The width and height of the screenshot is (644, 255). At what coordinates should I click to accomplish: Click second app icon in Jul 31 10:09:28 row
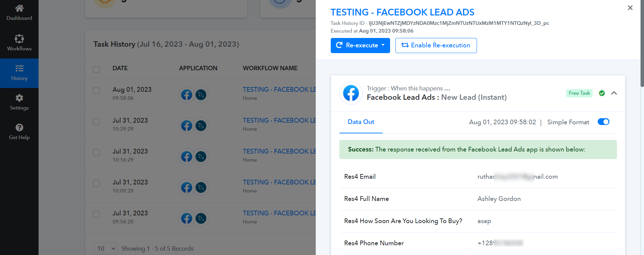(x=201, y=187)
